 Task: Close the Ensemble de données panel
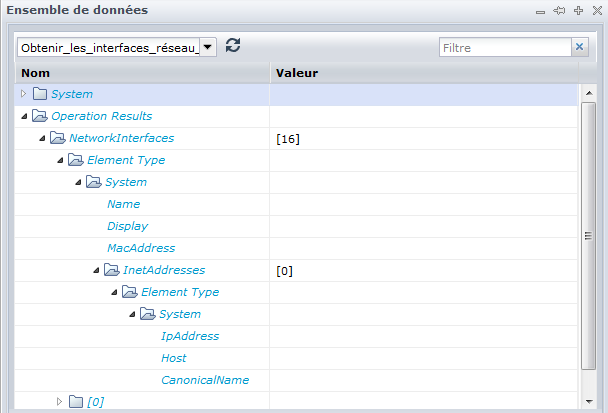597,11
